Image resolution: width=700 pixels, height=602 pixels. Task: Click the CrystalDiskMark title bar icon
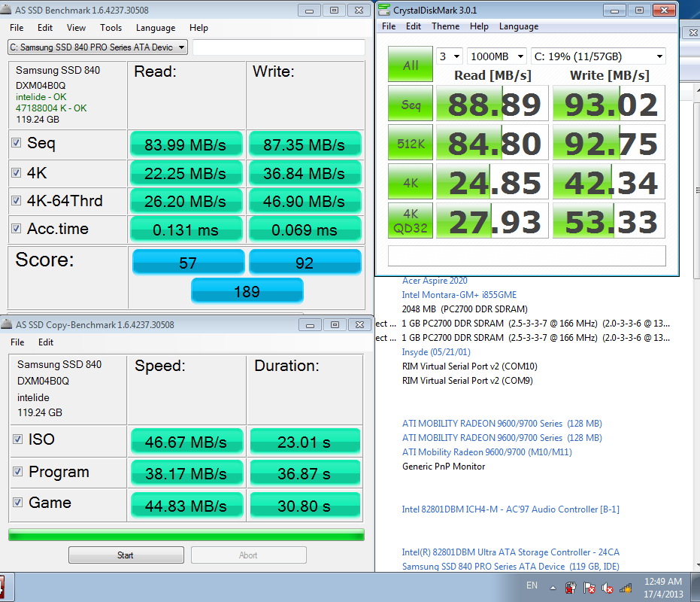[x=385, y=10]
